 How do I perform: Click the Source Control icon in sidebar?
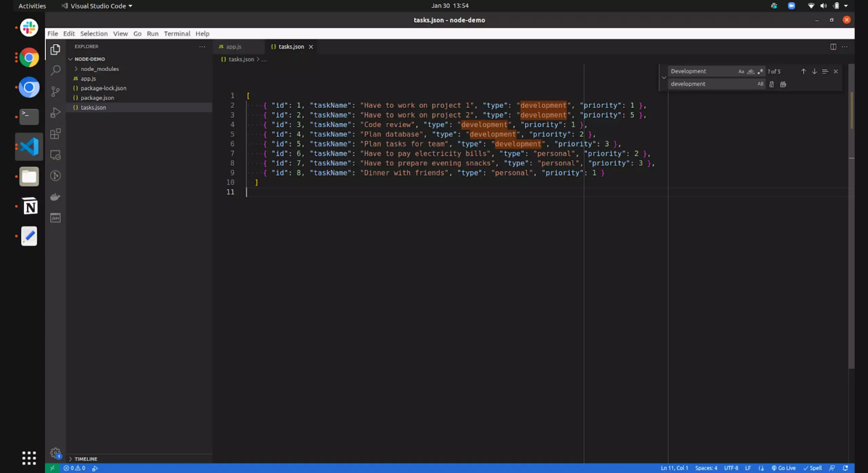tap(55, 92)
